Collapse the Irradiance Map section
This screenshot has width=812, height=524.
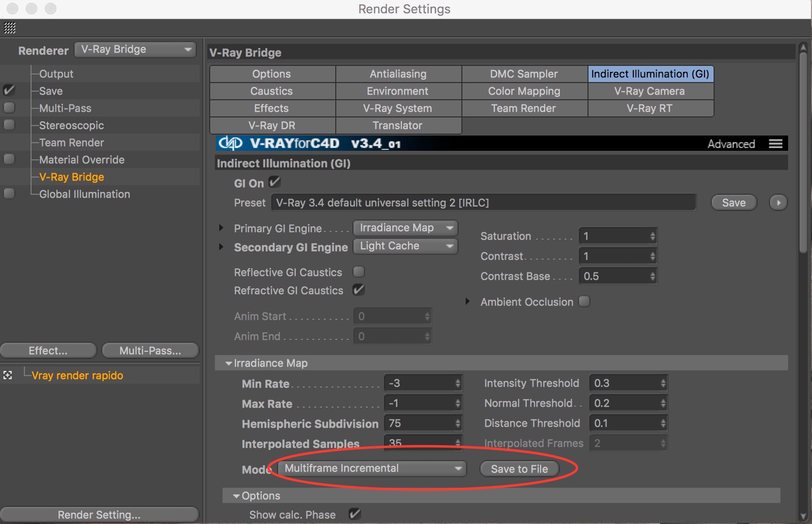[x=229, y=363]
